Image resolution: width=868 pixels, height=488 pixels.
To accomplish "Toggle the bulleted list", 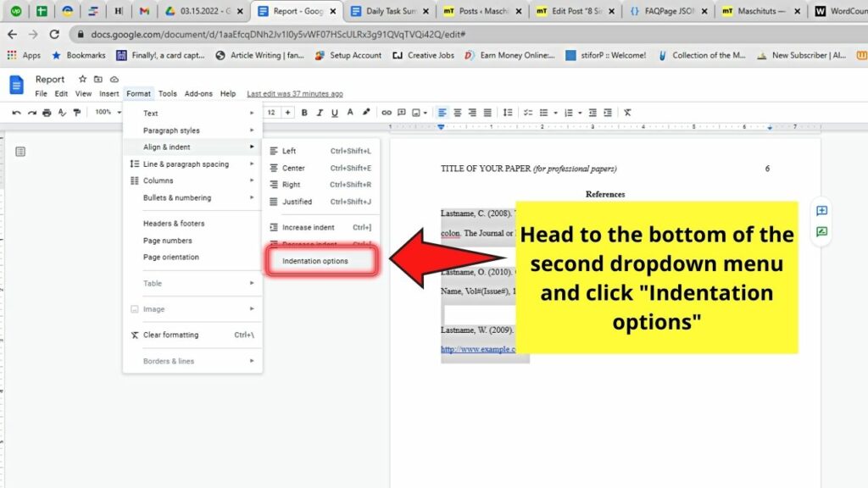I will [x=544, y=112].
